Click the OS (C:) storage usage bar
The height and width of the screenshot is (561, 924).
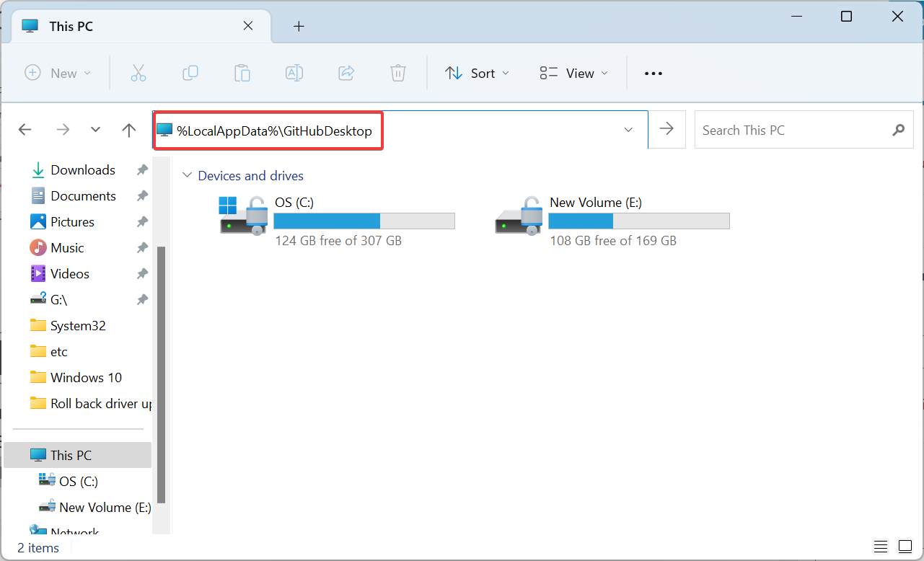point(365,221)
